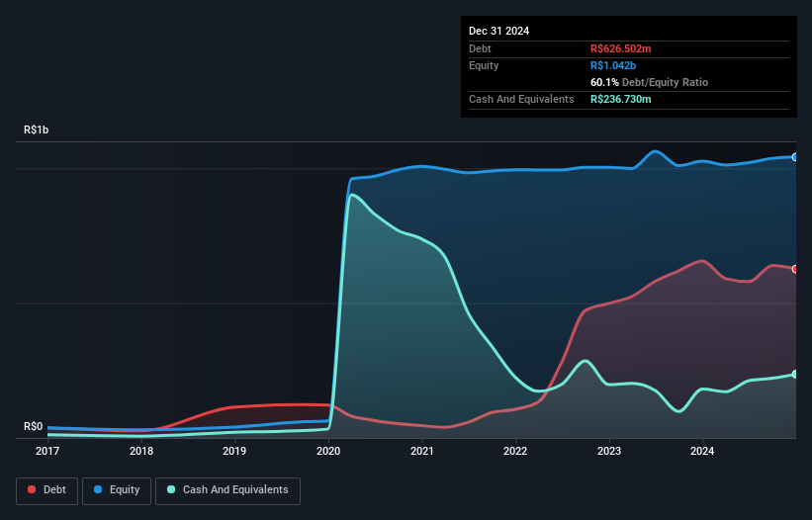Click the red Debt legend dot

coord(32,489)
